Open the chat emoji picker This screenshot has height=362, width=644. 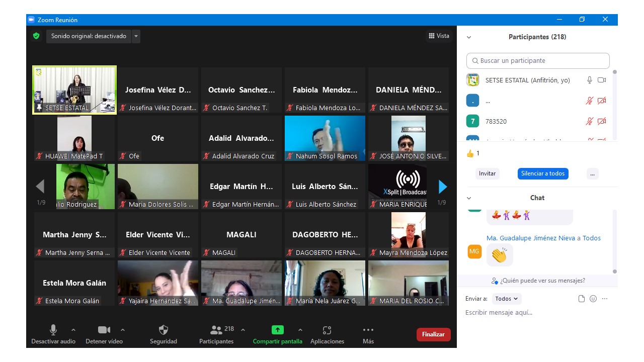pyautogui.click(x=593, y=299)
